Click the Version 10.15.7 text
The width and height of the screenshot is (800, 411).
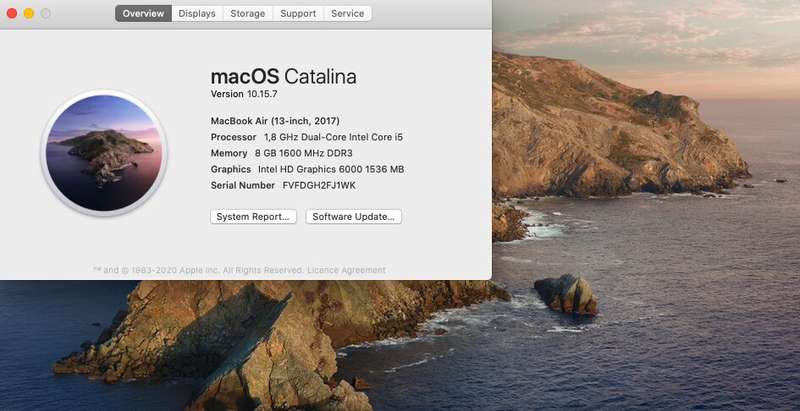(244, 94)
